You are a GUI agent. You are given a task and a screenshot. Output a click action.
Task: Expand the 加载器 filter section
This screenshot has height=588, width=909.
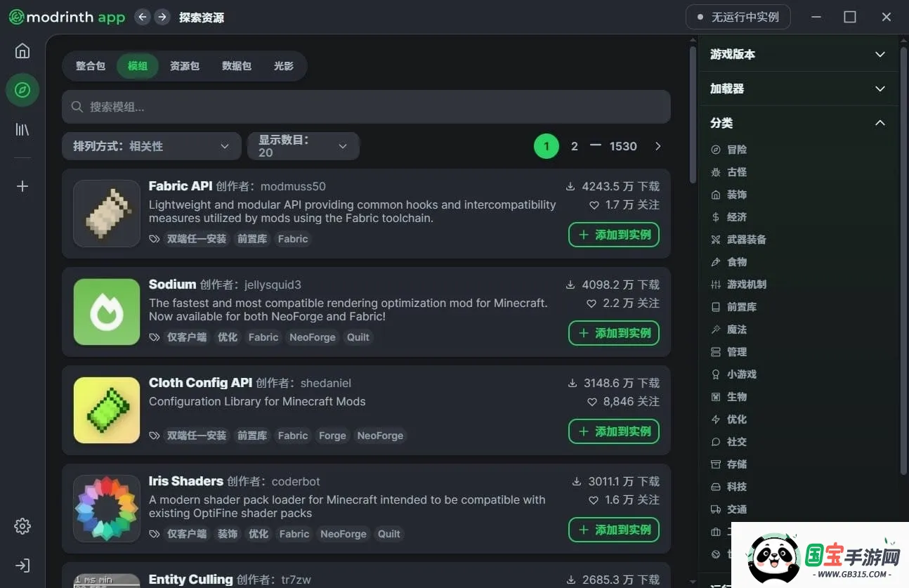click(x=798, y=89)
